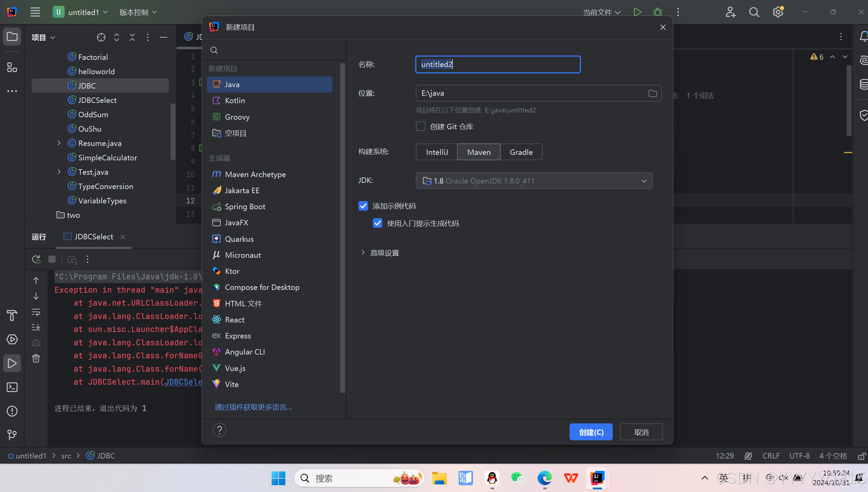
Task: Click the Problems icon in the left sidebar
Action: tap(12, 411)
